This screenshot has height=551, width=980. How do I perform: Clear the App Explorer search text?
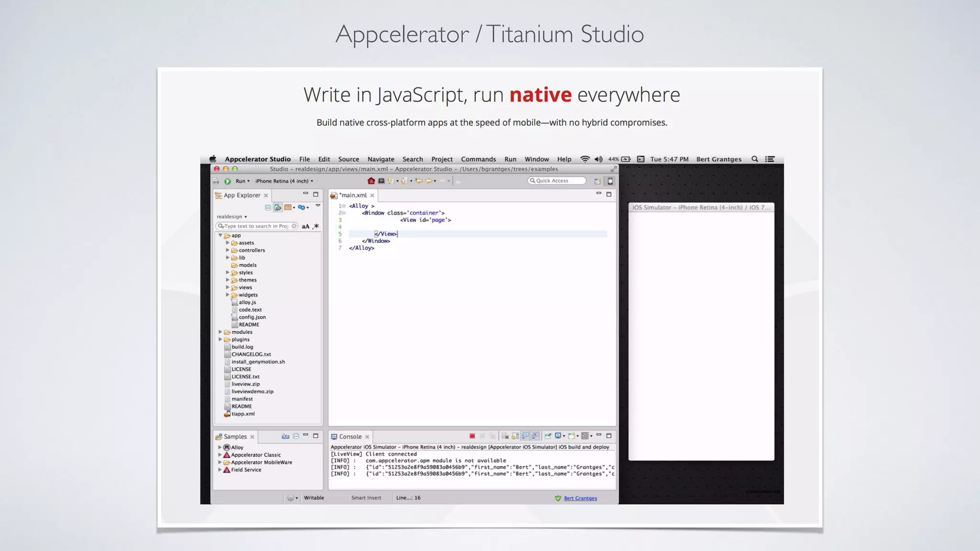click(x=294, y=226)
